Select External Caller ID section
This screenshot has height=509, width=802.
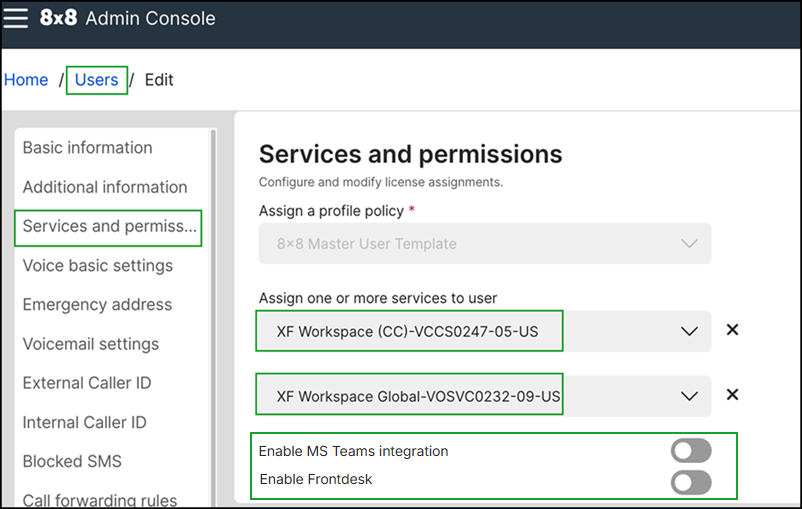87,383
